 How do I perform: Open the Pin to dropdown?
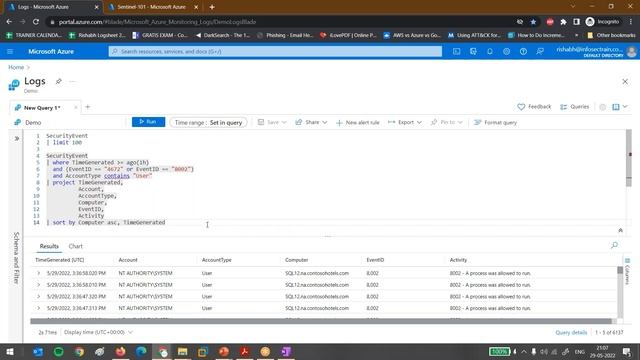447,122
